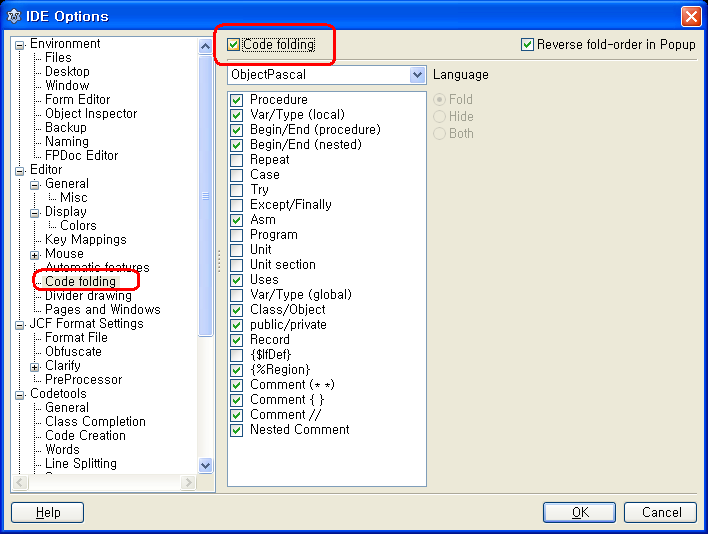
Task: Enable folding for Try
Action: [236, 190]
